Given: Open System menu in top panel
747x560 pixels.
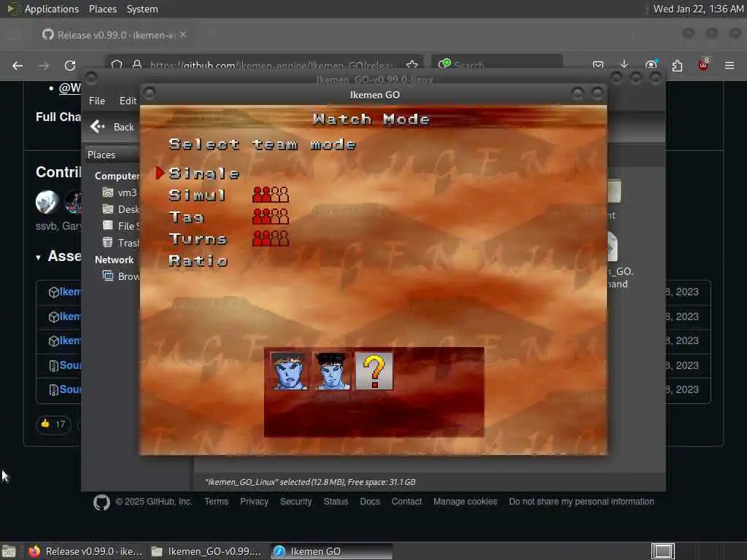Looking at the screenshot, I should 142,9.
